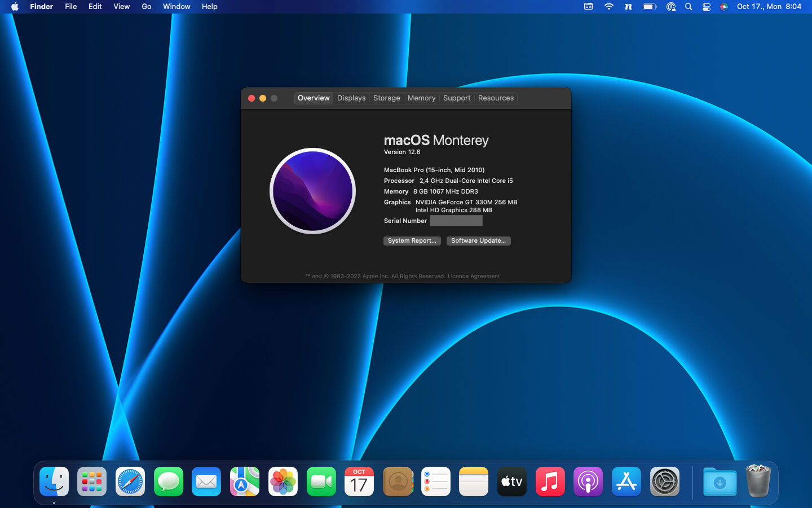Open Spotlight search icon
The height and width of the screenshot is (508, 812).
689,7
